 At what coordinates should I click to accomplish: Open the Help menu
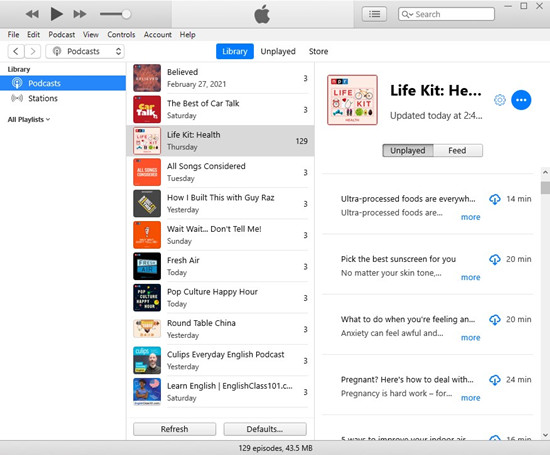187,35
